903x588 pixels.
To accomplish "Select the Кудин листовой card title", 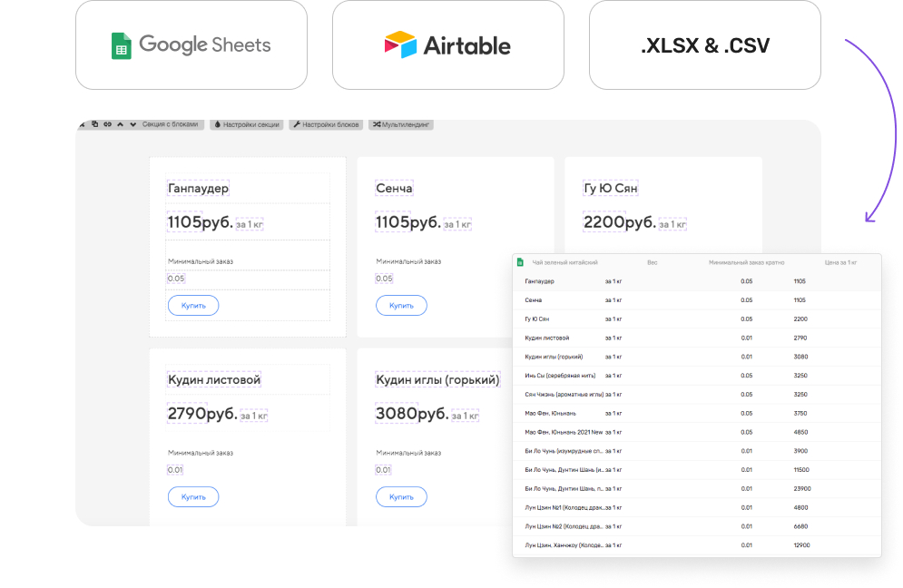I will (214, 379).
